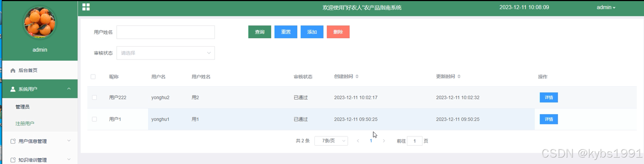Check the row checkbox for 用户1
The height and width of the screenshot is (164, 644).
(94, 119)
